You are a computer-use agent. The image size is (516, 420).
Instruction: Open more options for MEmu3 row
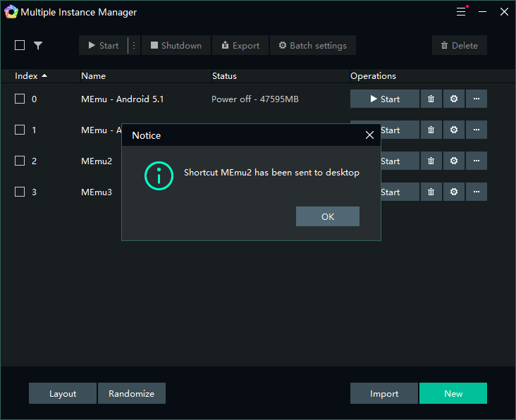(x=477, y=192)
